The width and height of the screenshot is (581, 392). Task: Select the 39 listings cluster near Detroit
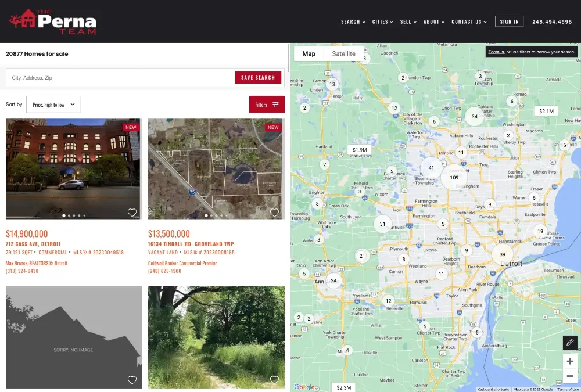[502, 254]
